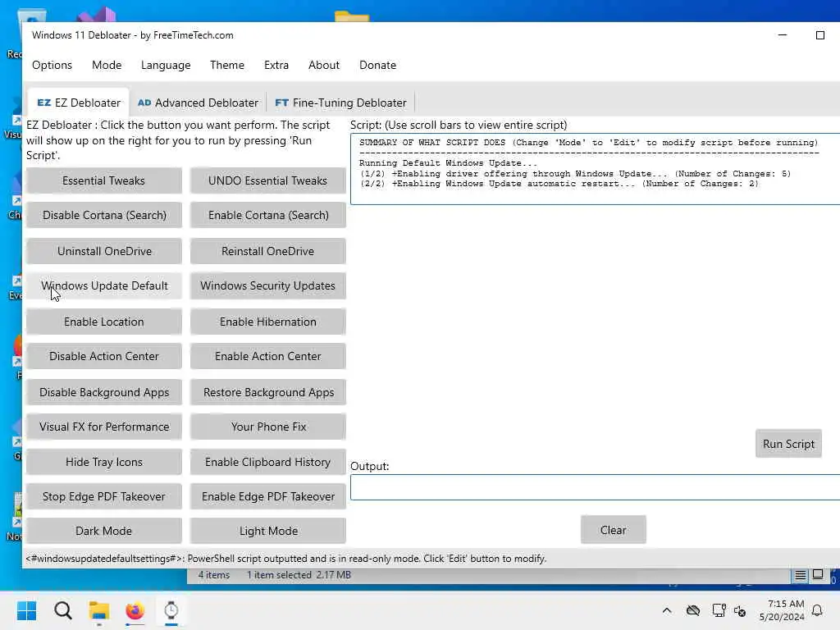Open the Options menu
Screen dimensions: 840x630
[x=52, y=65]
